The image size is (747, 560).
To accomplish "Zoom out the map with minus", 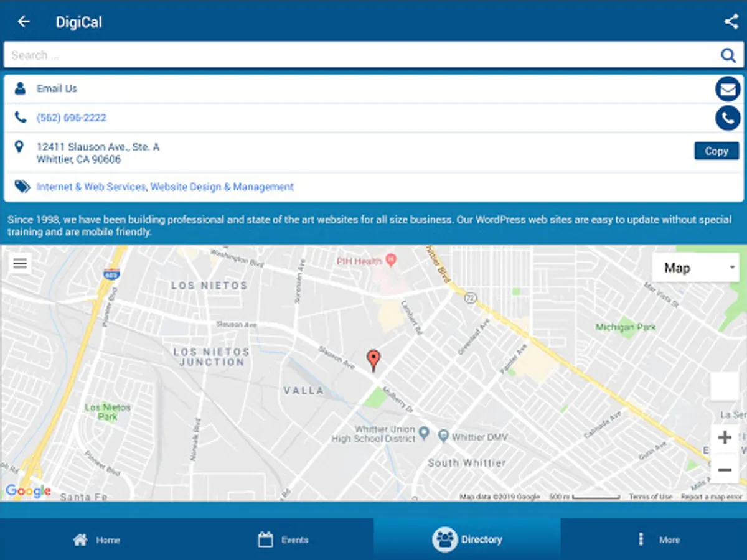I will 725,470.
